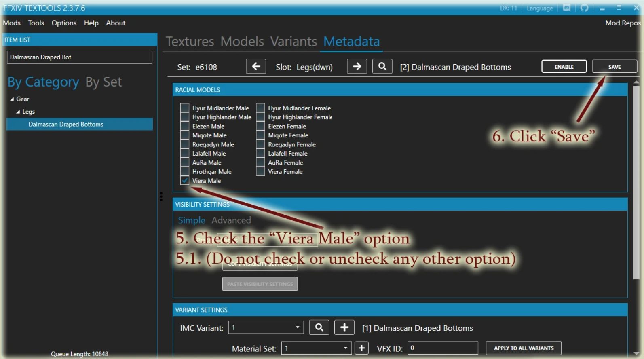Open the Language selector in title bar
The height and width of the screenshot is (359, 644).
point(540,8)
